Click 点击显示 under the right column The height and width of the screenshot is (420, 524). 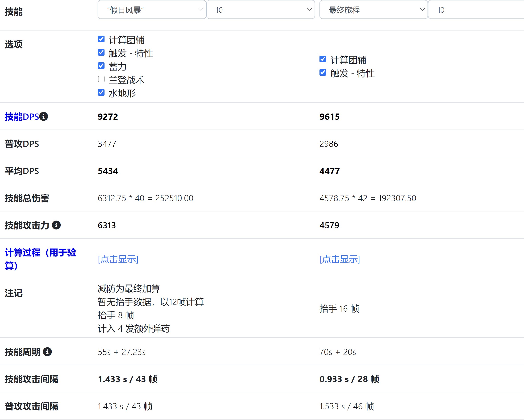tap(340, 259)
